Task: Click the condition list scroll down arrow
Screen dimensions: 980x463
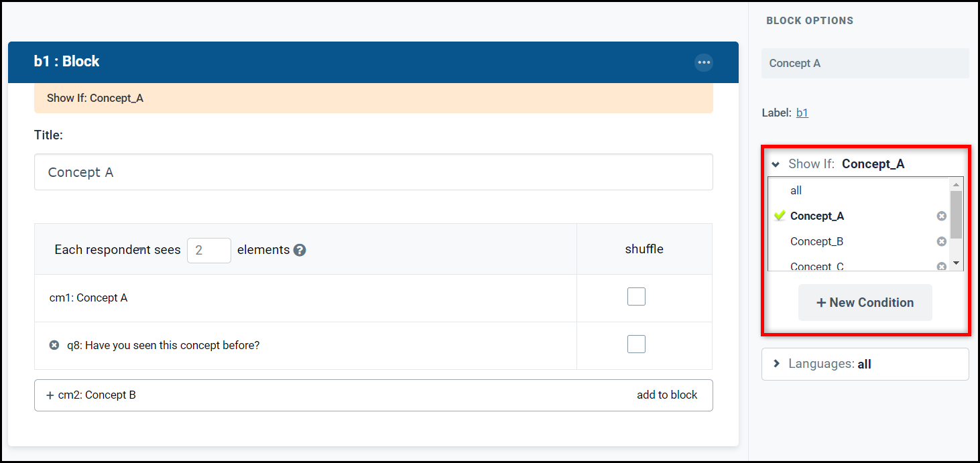Action: [957, 263]
